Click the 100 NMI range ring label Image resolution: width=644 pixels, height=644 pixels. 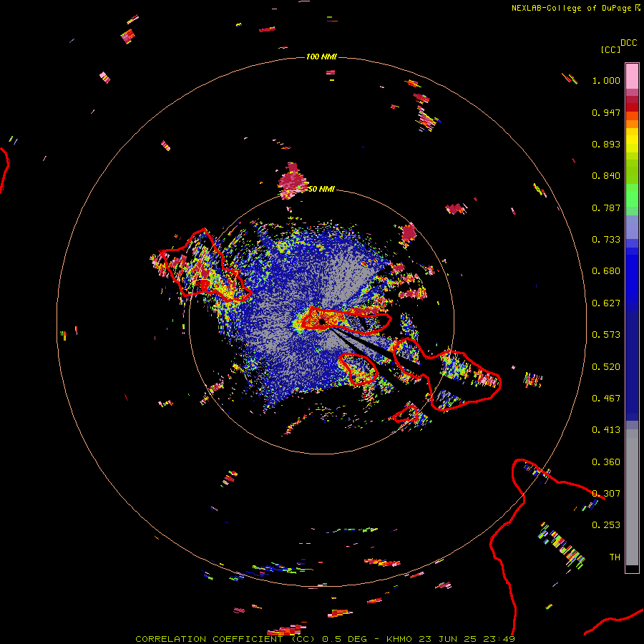321,57
